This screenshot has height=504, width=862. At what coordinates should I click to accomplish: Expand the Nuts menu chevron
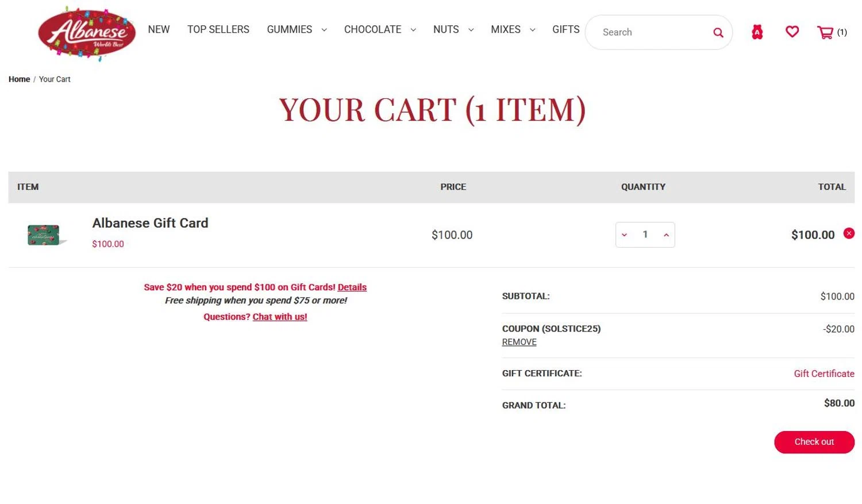click(471, 30)
